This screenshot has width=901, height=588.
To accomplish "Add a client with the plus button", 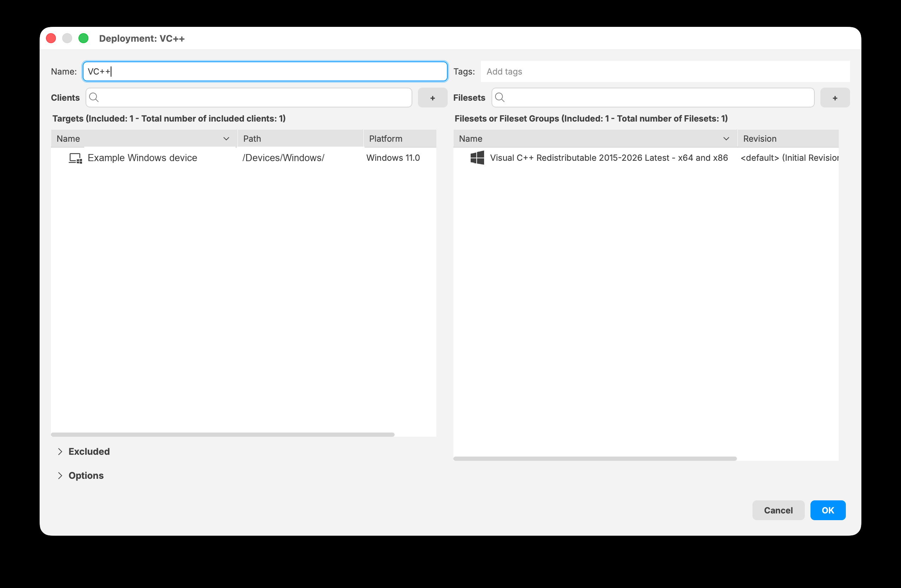I will point(432,98).
